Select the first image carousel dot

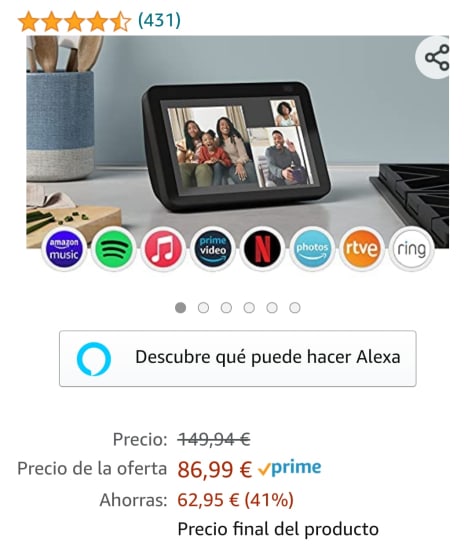[x=180, y=307]
